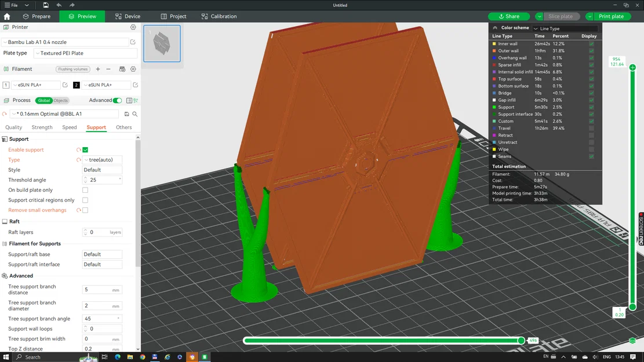Open the process parameter list icon
Screen dimensions: 644x362
129,101
